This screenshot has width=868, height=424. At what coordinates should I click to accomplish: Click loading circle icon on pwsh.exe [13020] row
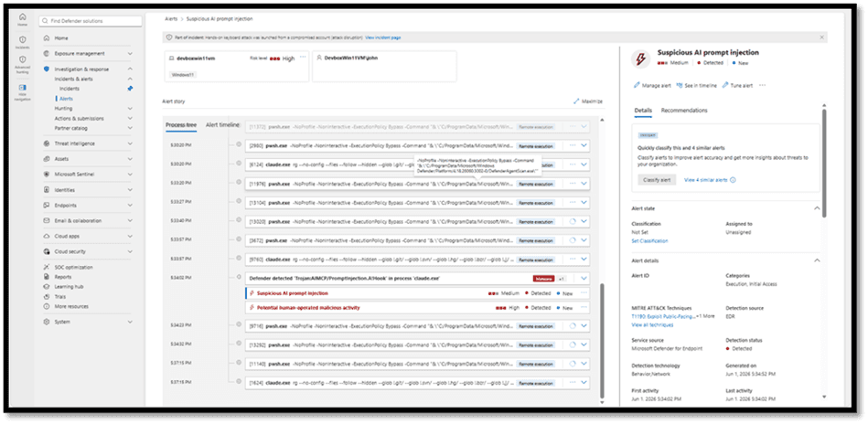(x=573, y=221)
